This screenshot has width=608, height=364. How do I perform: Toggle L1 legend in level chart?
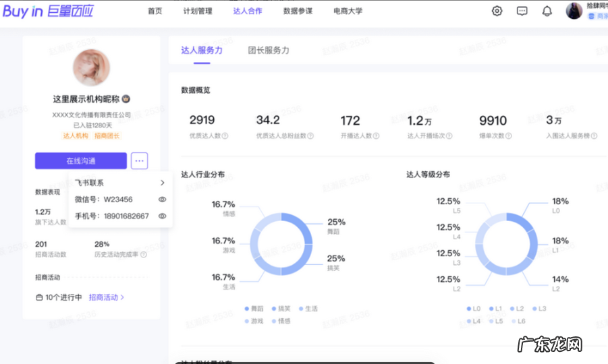[x=495, y=309]
